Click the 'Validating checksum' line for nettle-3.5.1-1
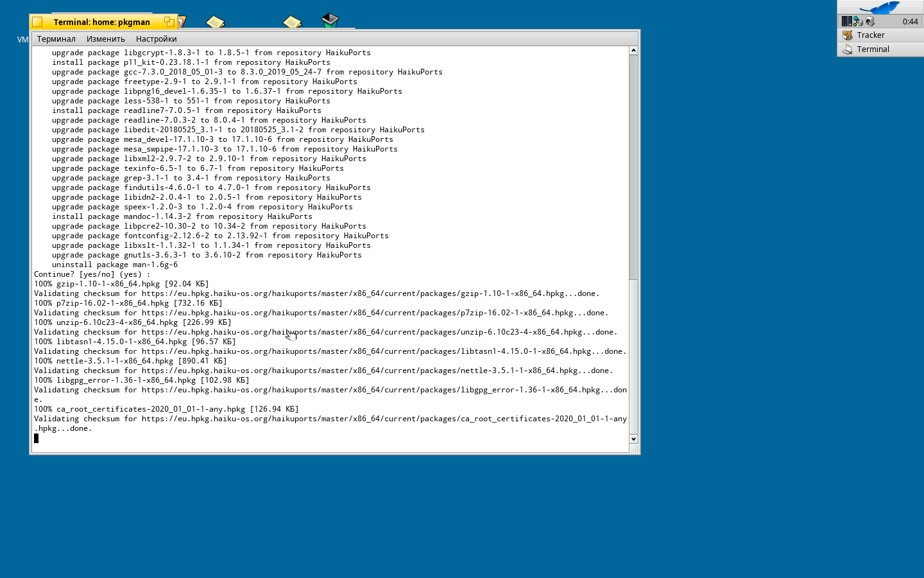The image size is (924, 578). (x=323, y=371)
